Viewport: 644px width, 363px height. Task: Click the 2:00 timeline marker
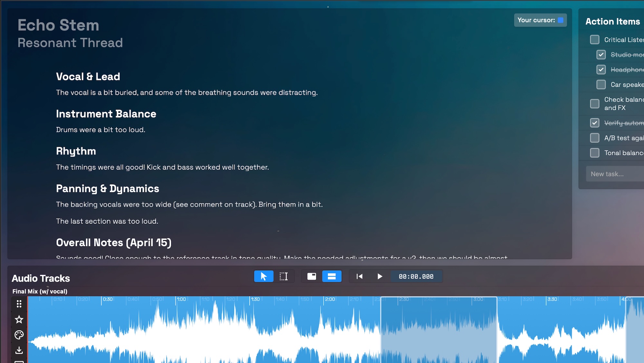tap(329, 299)
